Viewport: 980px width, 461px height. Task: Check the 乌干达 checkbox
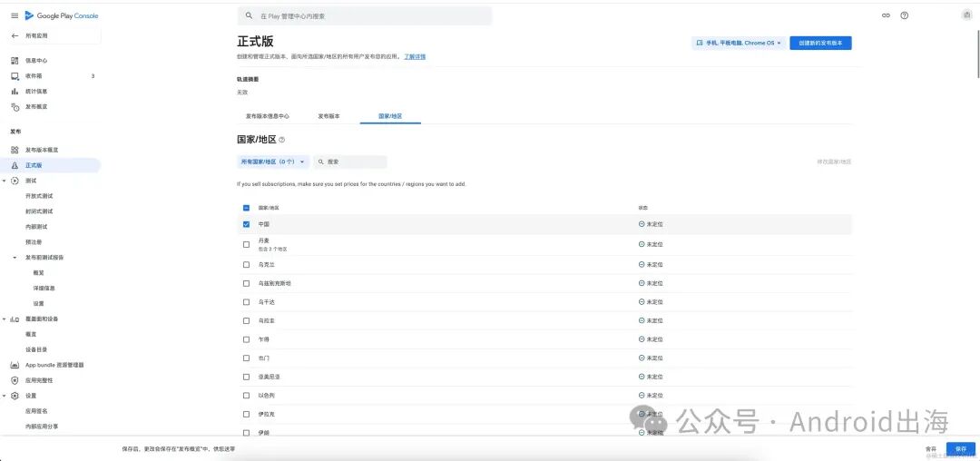click(x=246, y=302)
